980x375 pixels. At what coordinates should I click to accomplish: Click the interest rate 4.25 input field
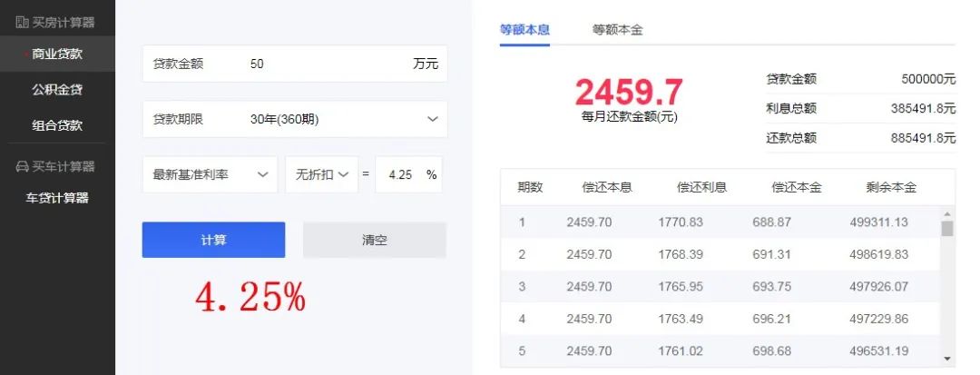pyautogui.click(x=401, y=174)
